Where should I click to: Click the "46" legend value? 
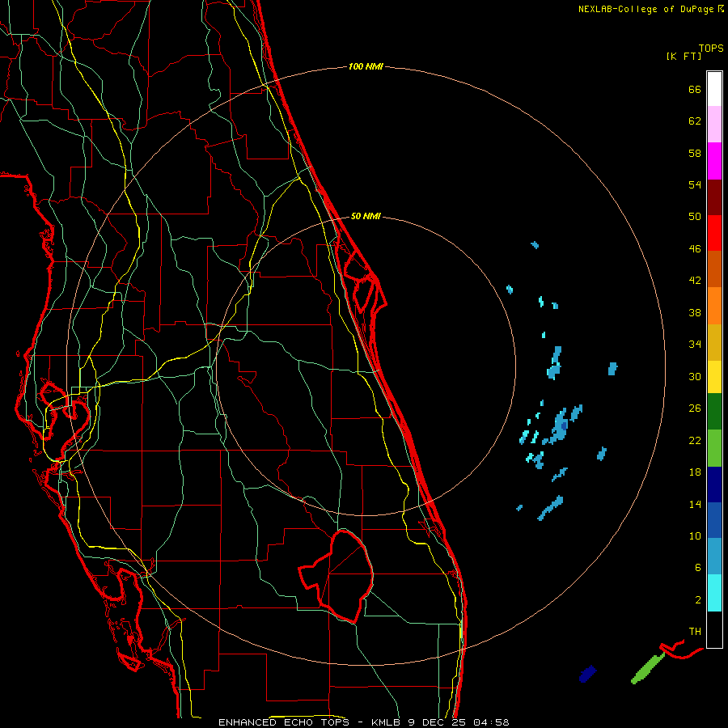695,249
